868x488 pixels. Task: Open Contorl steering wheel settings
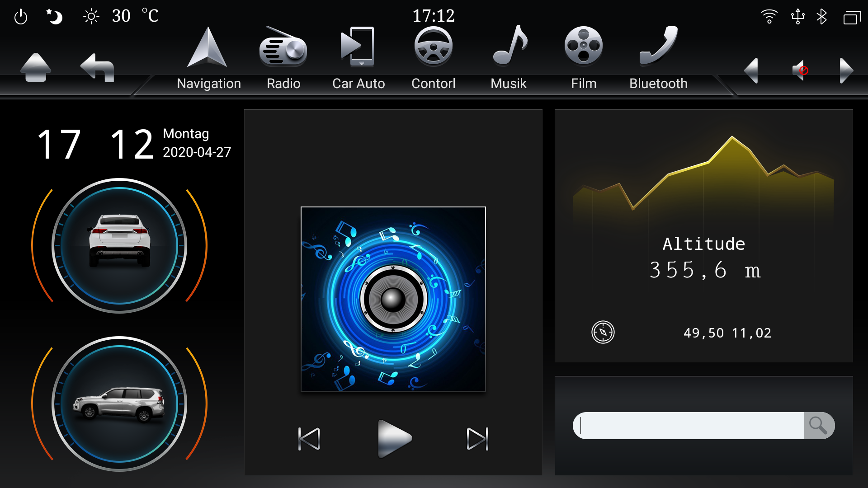pos(434,59)
